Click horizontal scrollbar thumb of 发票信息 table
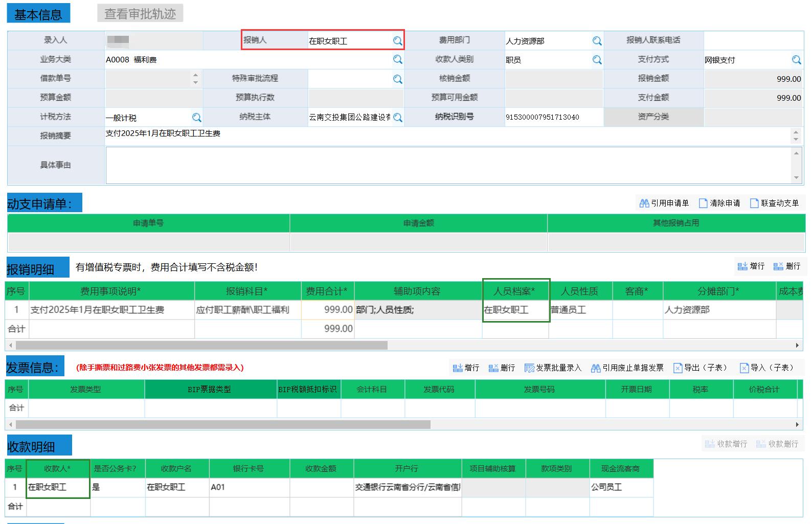 pos(223,424)
